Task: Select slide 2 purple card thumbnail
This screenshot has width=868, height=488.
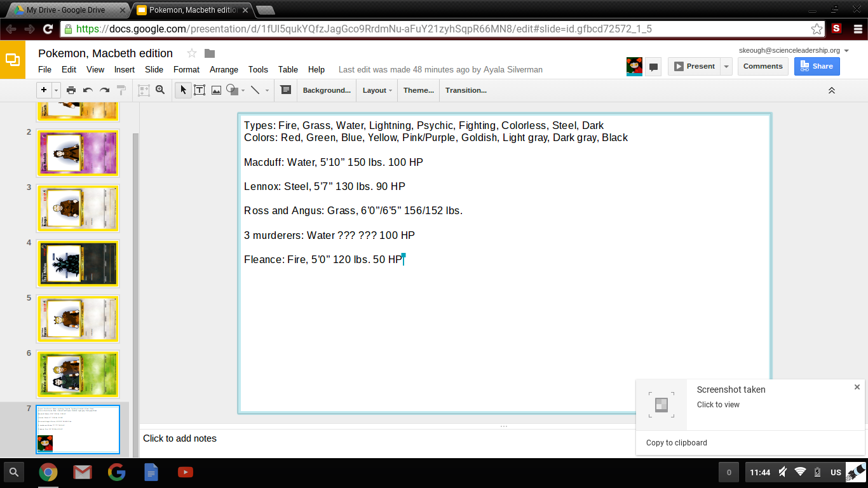Action: coord(78,154)
